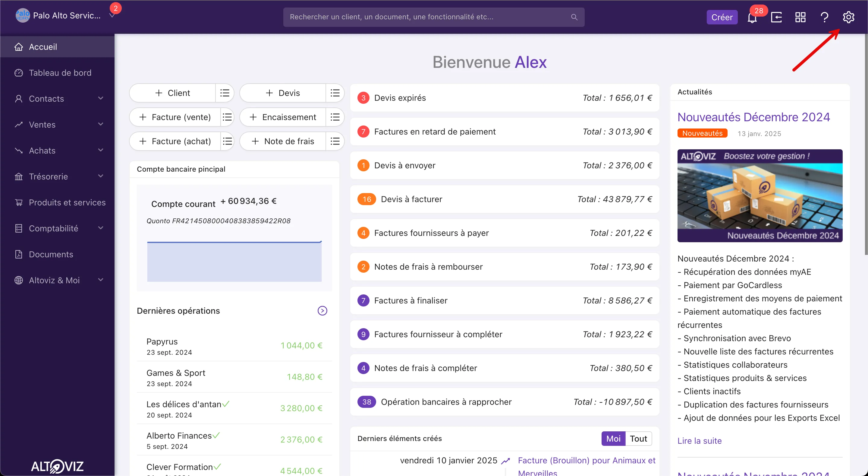The image size is (868, 476).
Task: Click the bank balance chart area
Action: (234, 262)
